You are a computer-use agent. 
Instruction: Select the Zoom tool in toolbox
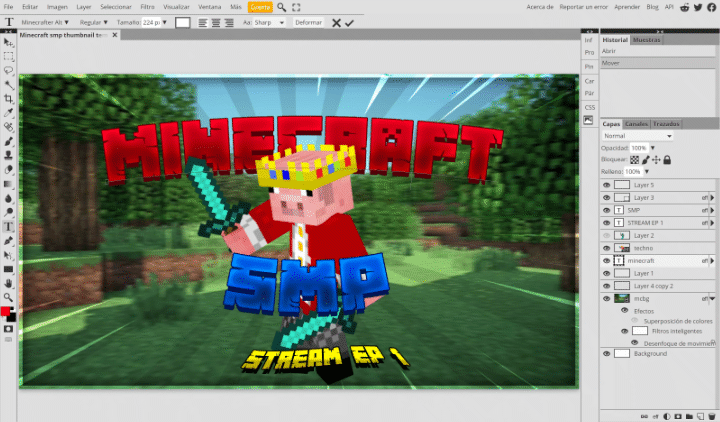click(8, 297)
